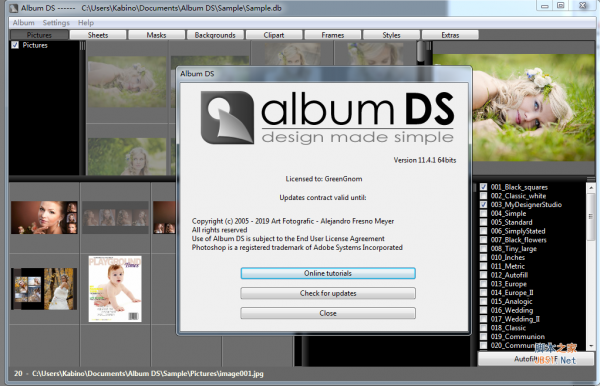Check the 013_Europe style
The width and height of the screenshot is (600, 386).
(x=484, y=284)
